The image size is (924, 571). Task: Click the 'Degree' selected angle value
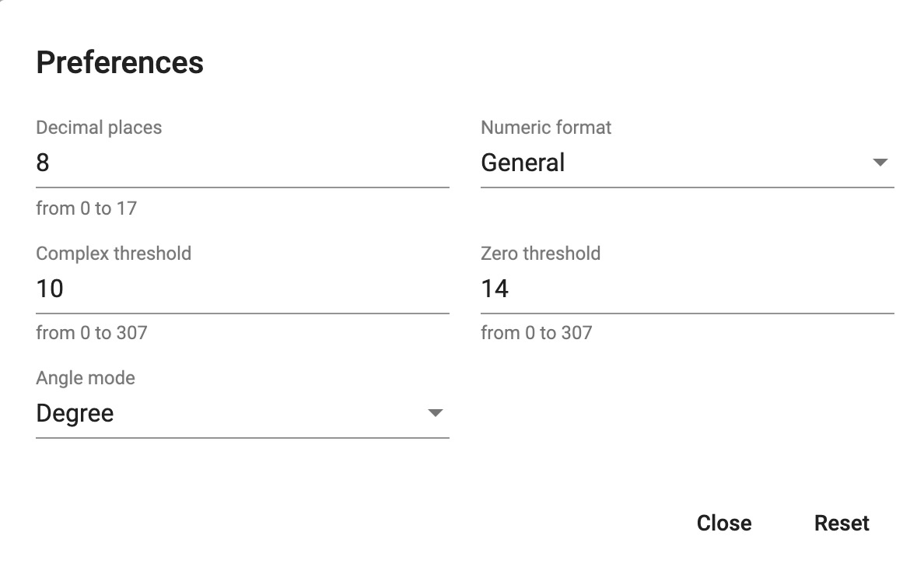coord(75,414)
